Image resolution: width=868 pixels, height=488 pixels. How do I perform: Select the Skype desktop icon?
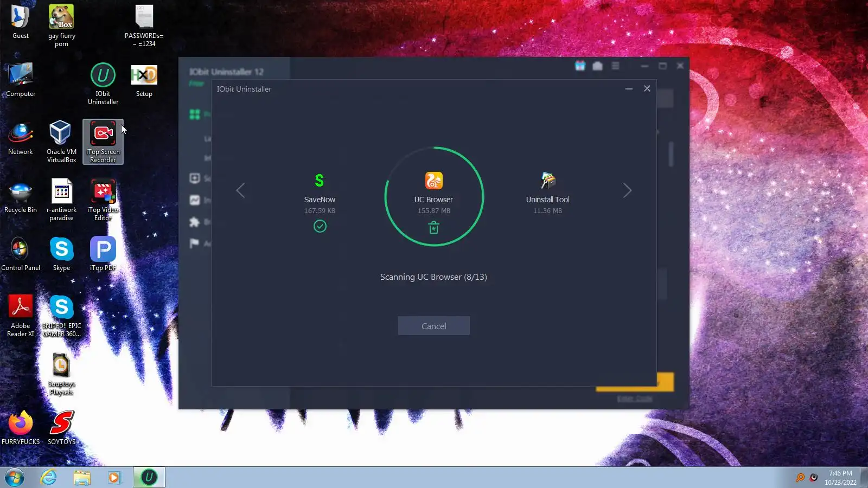pos(61,254)
